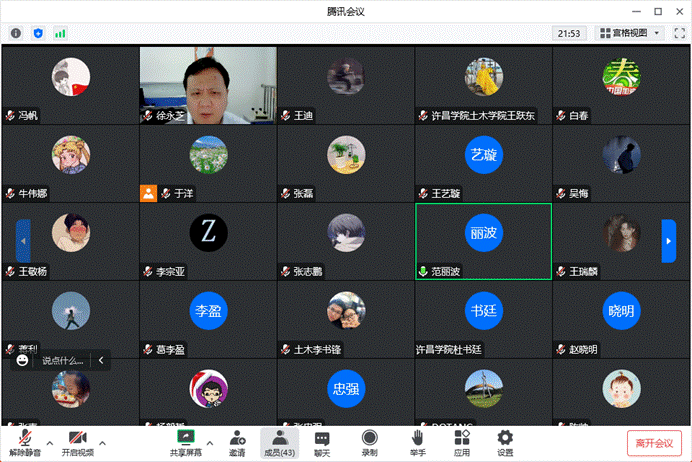Open the 聊天 chat panel

pyautogui.click(x=322, y=442)
